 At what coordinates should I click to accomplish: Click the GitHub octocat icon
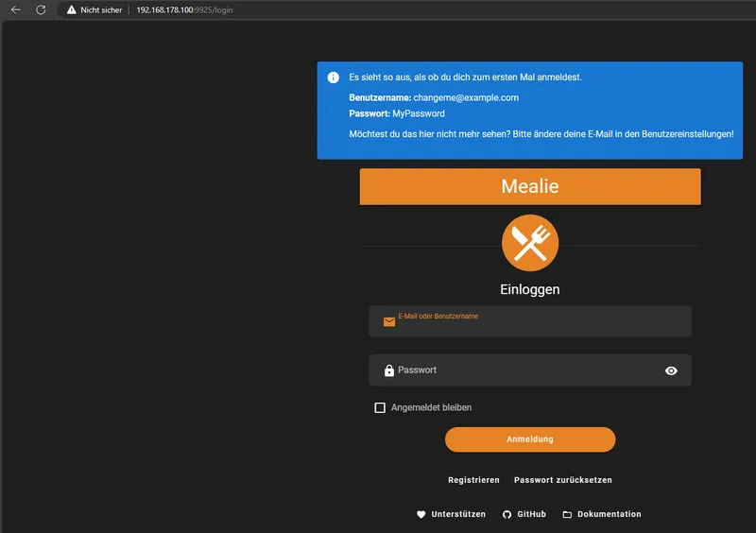(507, 514)
